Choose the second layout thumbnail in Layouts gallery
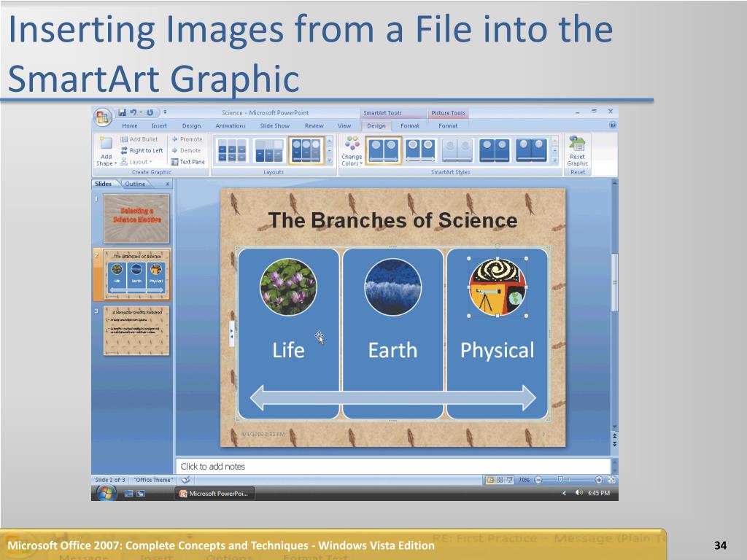The image size is (747, 560). (x=268, y=150)
